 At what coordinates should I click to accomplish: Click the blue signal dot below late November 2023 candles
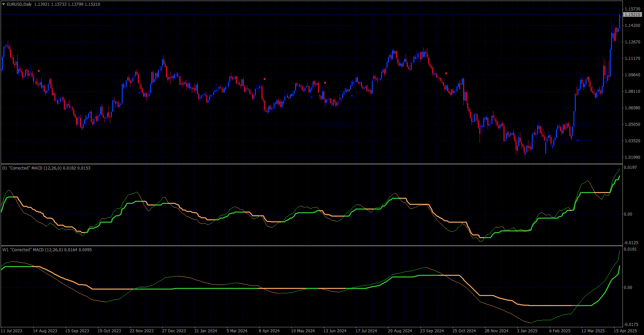(x=139, y=93)
